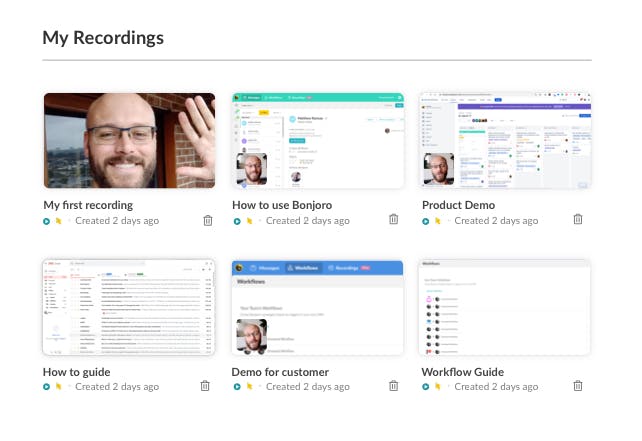Open the Product Demo thumbnail
The width and height of the screenshot is (642, 441).
(x=505, y=140)
